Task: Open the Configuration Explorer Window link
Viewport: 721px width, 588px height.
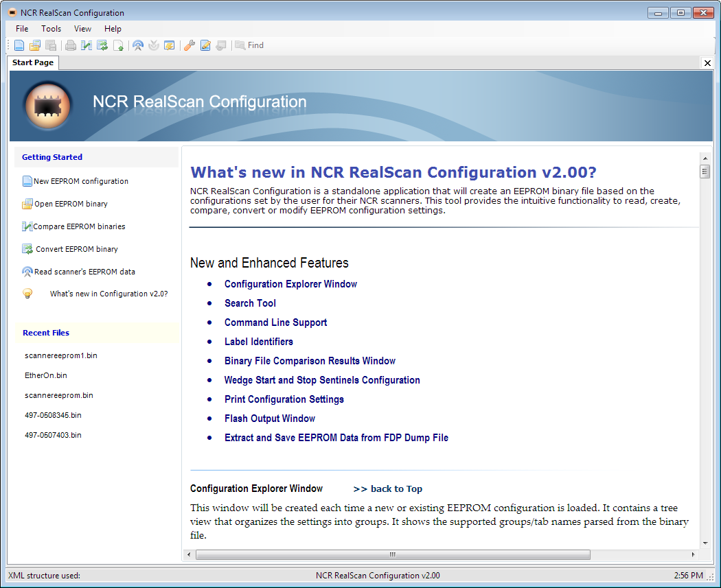Action: 290,284
